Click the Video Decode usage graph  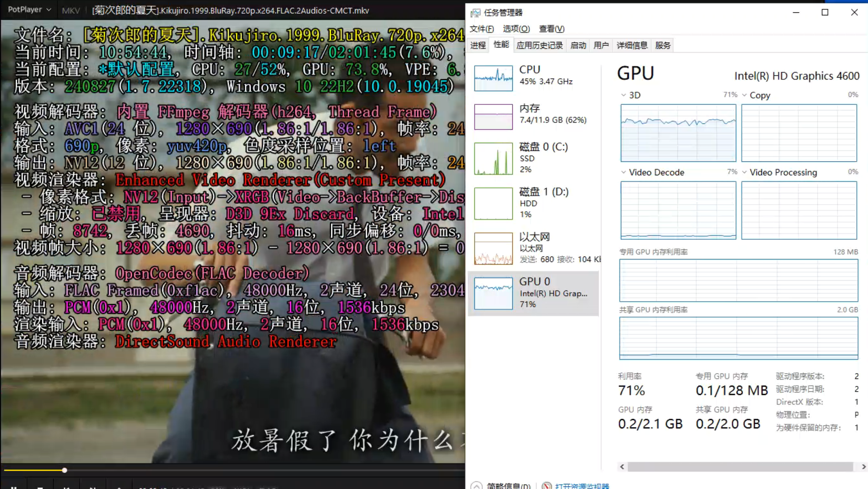tap(678, 210)
